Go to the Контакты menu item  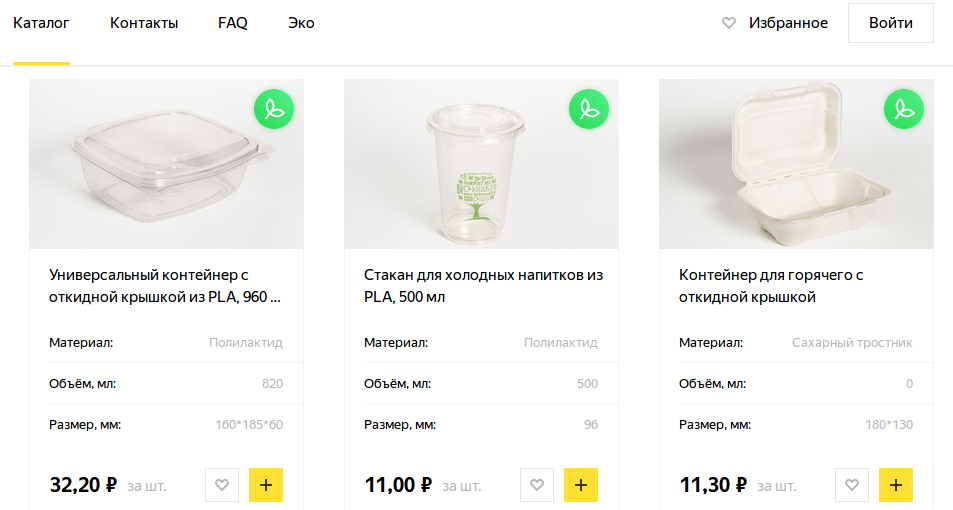[x=144, y=23]
